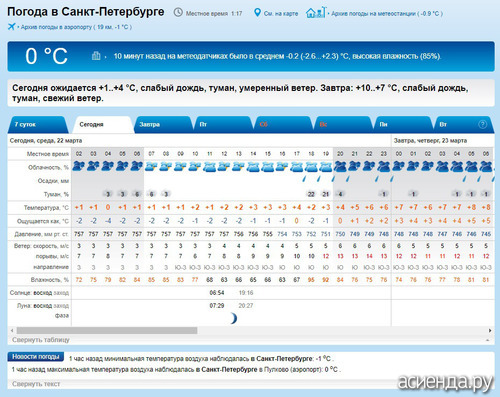Click humidity value 95
500x397 pixels.
311,280
